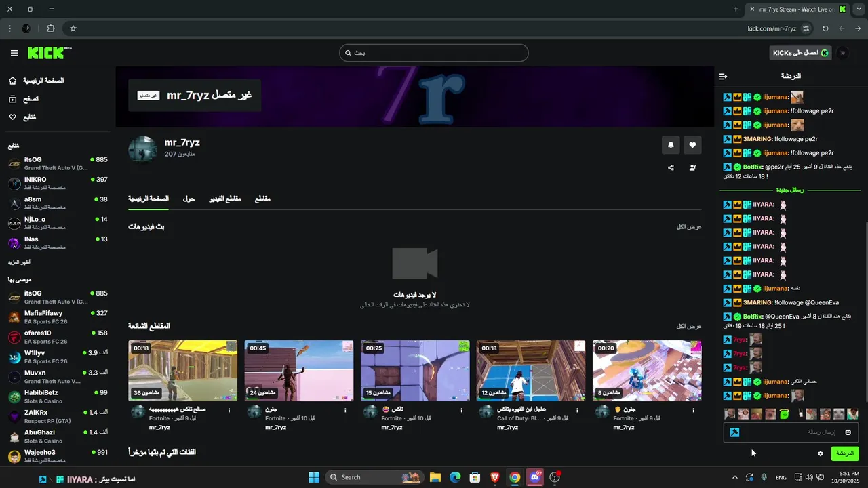
Task: Open chat settings gear icon
Action: 821,453
